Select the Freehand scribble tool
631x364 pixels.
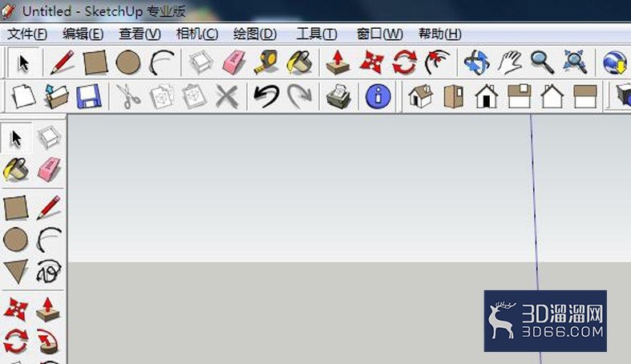[49, 272]
